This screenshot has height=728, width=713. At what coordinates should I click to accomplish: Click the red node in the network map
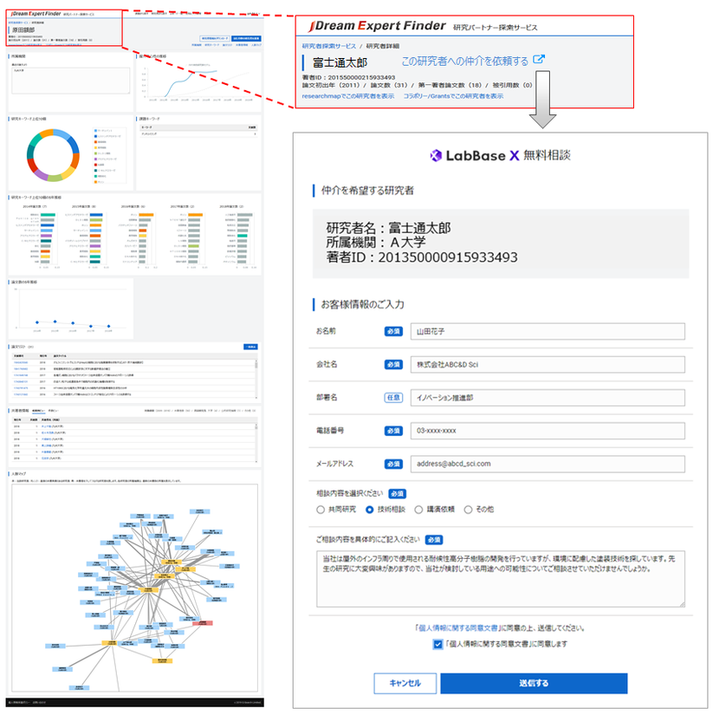click(203, 623)
